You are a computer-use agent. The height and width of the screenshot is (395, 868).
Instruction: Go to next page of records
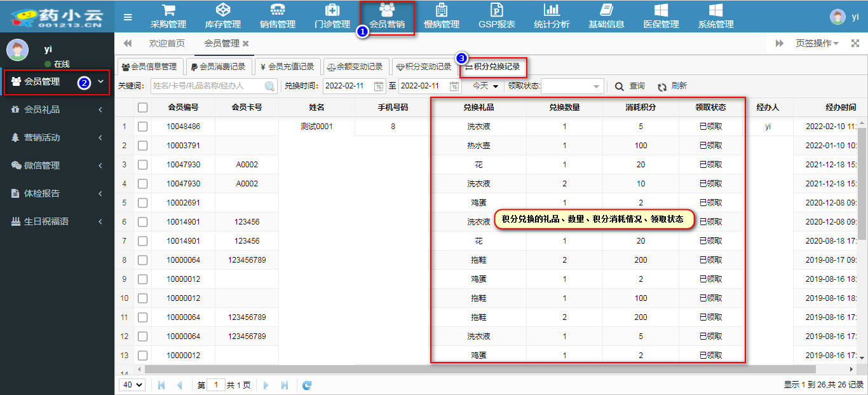266,385
